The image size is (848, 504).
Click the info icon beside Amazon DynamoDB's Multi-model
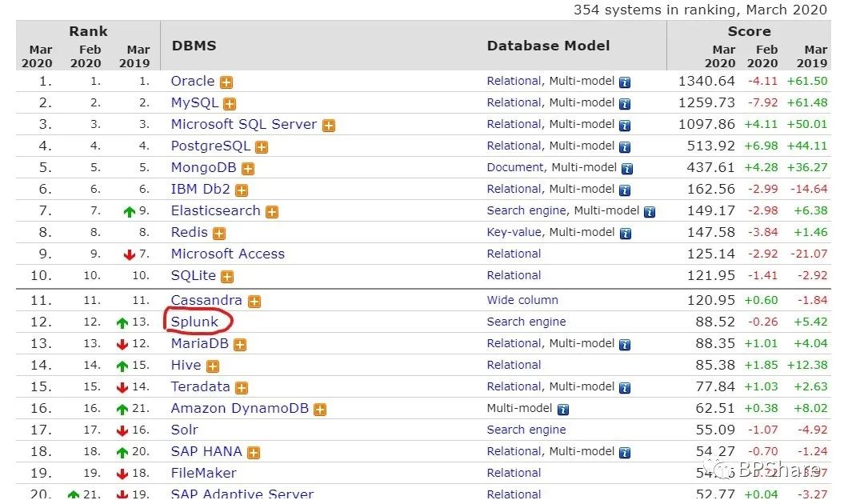click(563, 410)
